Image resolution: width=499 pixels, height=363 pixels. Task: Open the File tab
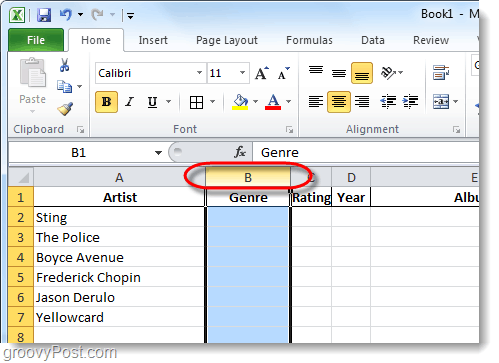tap(36, 40)
